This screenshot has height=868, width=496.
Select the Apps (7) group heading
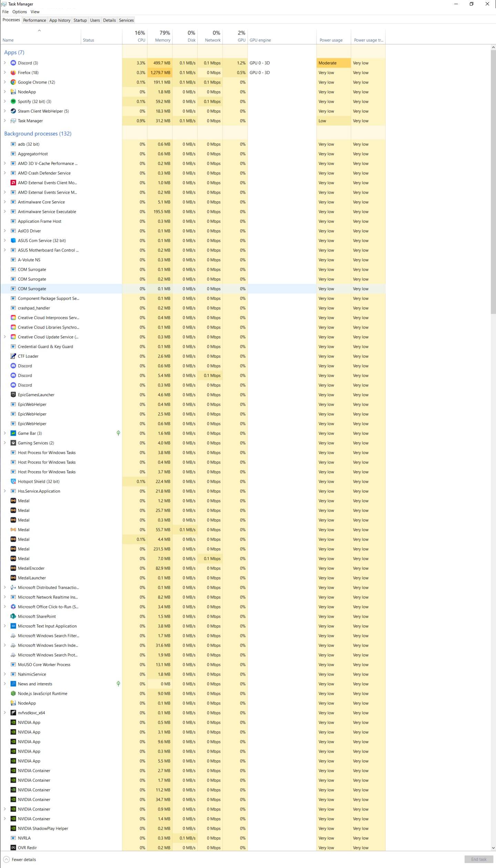[x=14, y=52]
